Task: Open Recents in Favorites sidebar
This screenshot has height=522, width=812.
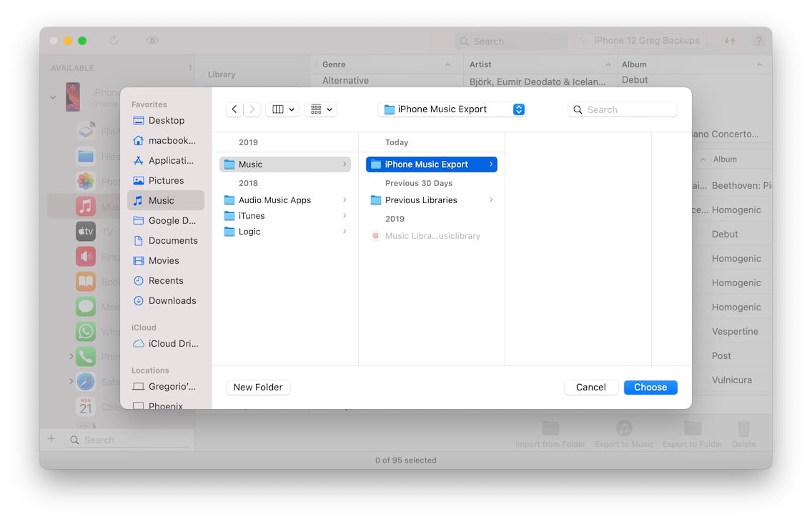Action: click(x=166, y=281)
